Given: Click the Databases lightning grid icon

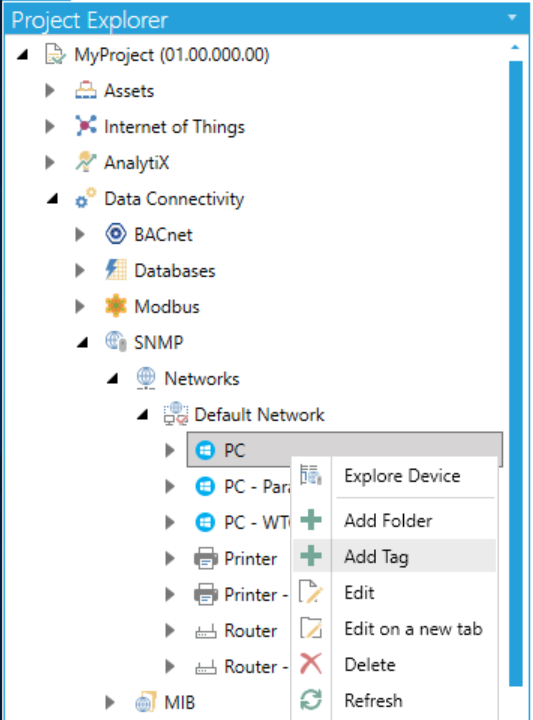Looking at the screenshot, I should click(x=116, y=270).
